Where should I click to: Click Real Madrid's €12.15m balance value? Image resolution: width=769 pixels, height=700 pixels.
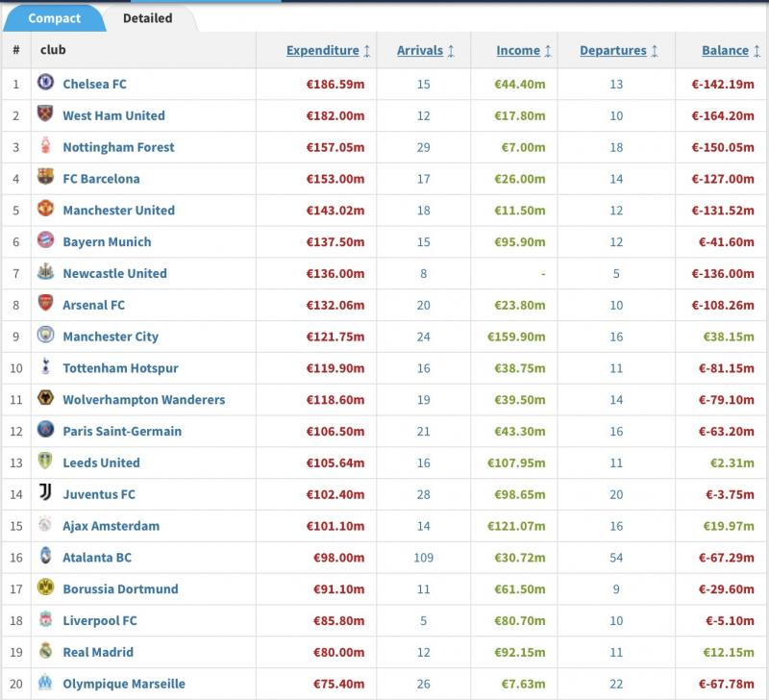[729, 653]
